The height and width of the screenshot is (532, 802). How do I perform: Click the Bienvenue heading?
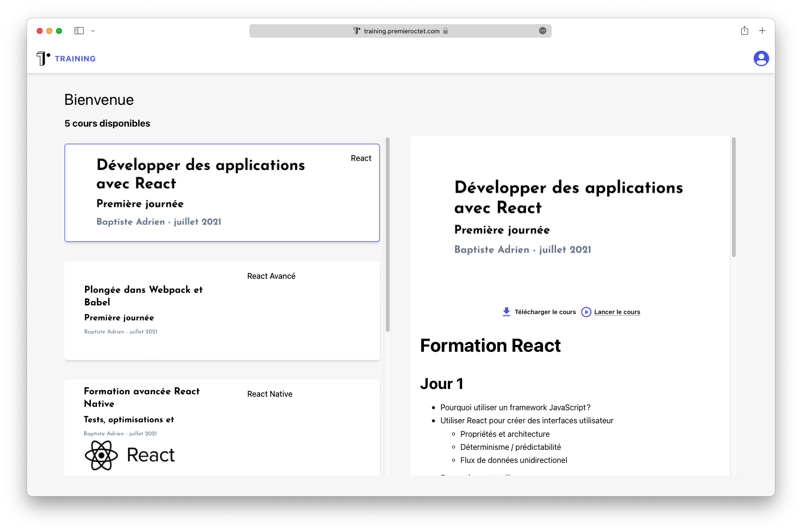point(99,100)
